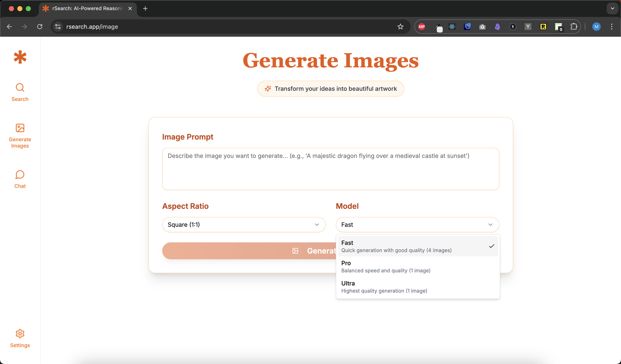
Task: Click into the Image Prompt textbox
Action: pyautogui.click(x=330, y=169)
